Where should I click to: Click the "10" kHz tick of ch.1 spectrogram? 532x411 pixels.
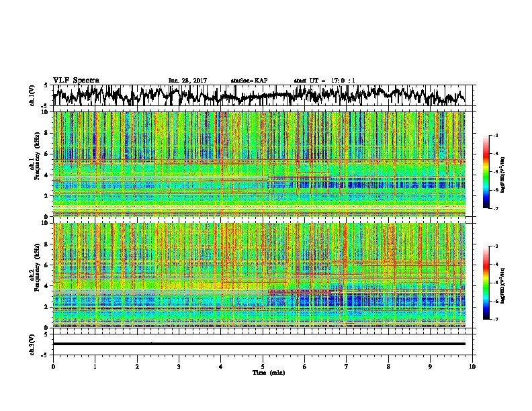(x=46, y=112)
